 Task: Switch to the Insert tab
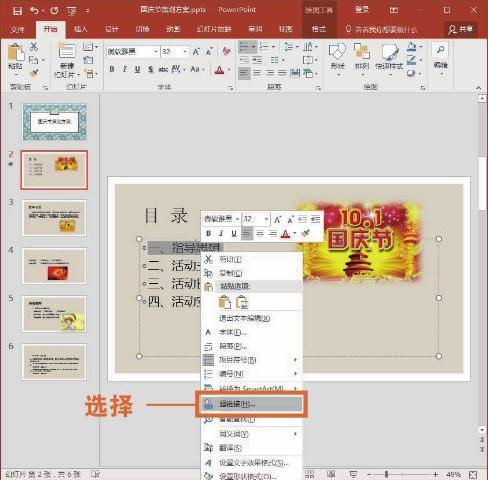coord(81,29)
